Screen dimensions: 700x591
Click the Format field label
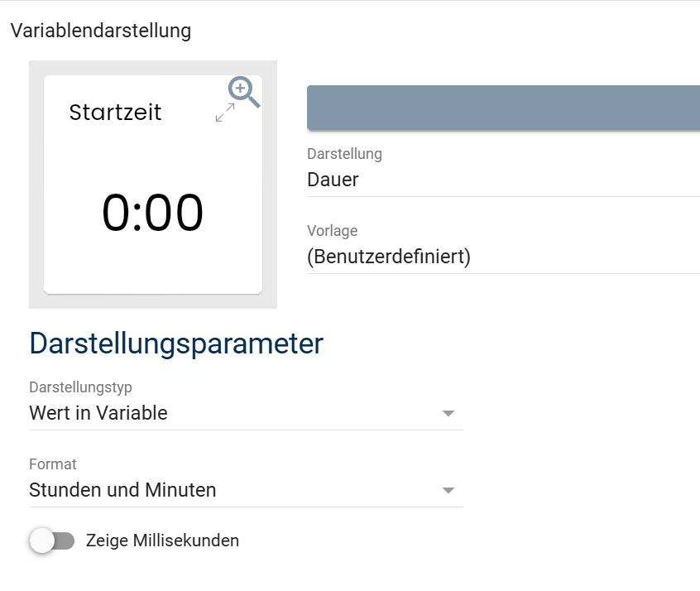[x=53, y=464]
